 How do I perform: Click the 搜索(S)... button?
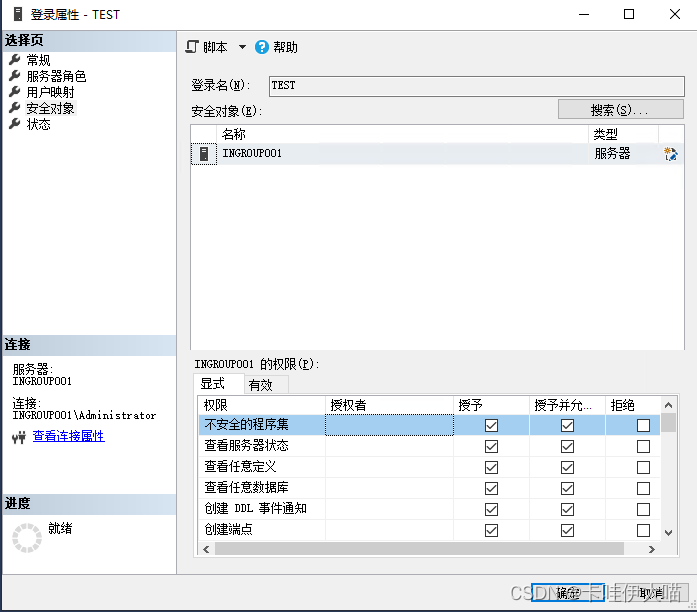[x=621, y=109]
